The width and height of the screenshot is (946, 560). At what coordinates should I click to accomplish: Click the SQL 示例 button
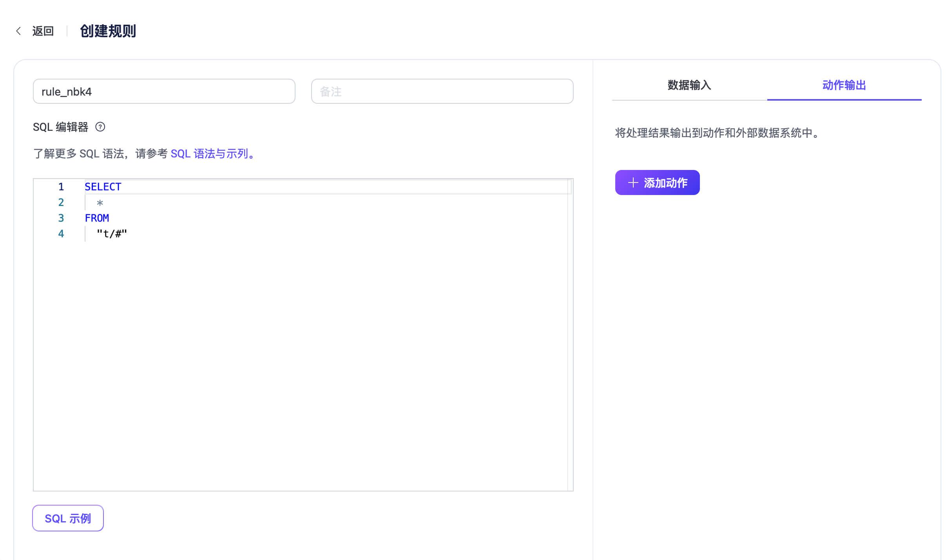(67, 518)
